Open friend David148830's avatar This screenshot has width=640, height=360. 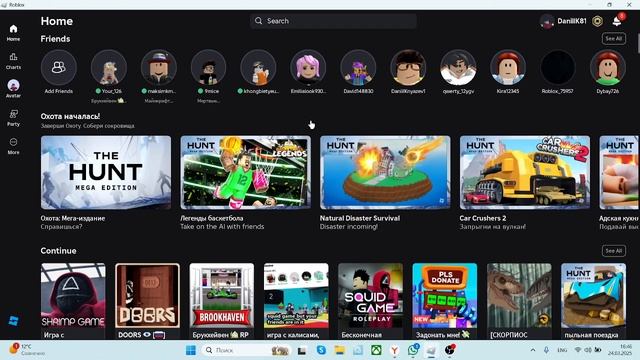358,67
